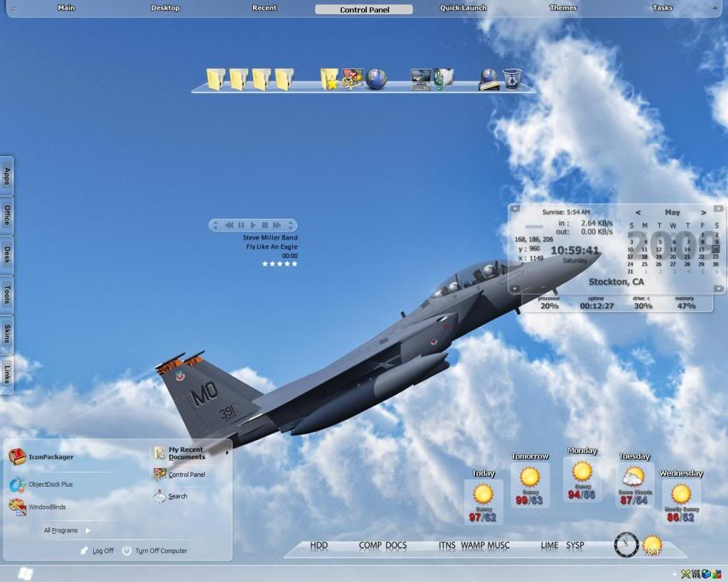Screen dimensions: 728x582
Task: Open Search in the start menu
Action: pos(171,496)
